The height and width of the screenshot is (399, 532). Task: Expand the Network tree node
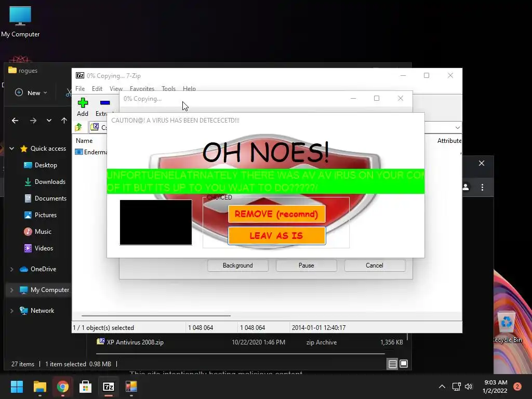11,311
